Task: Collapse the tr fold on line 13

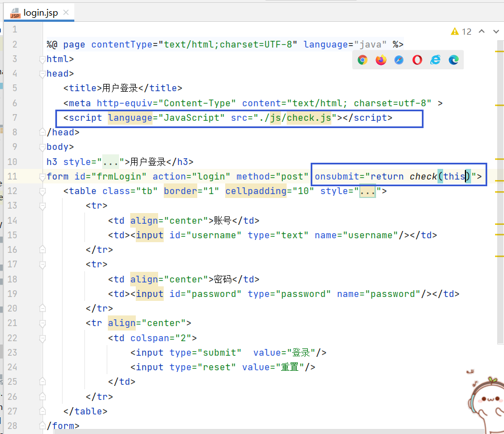Action: click(x=42, y=206)
